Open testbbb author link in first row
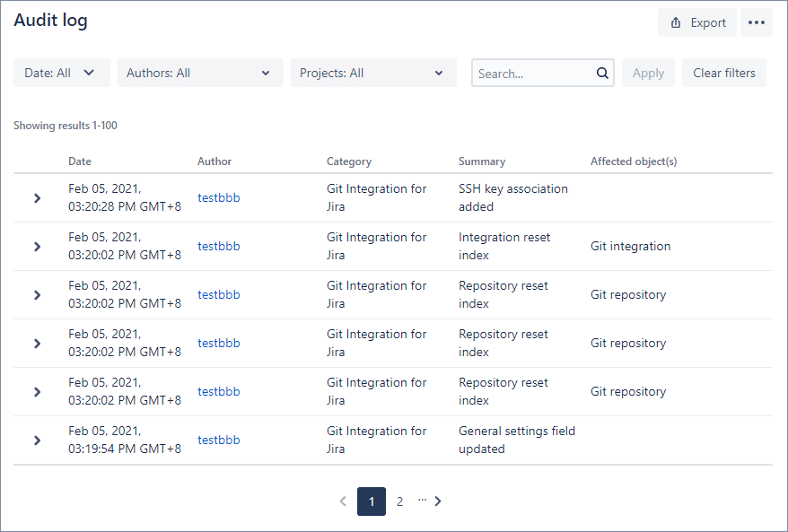 (x=219, y=198)
